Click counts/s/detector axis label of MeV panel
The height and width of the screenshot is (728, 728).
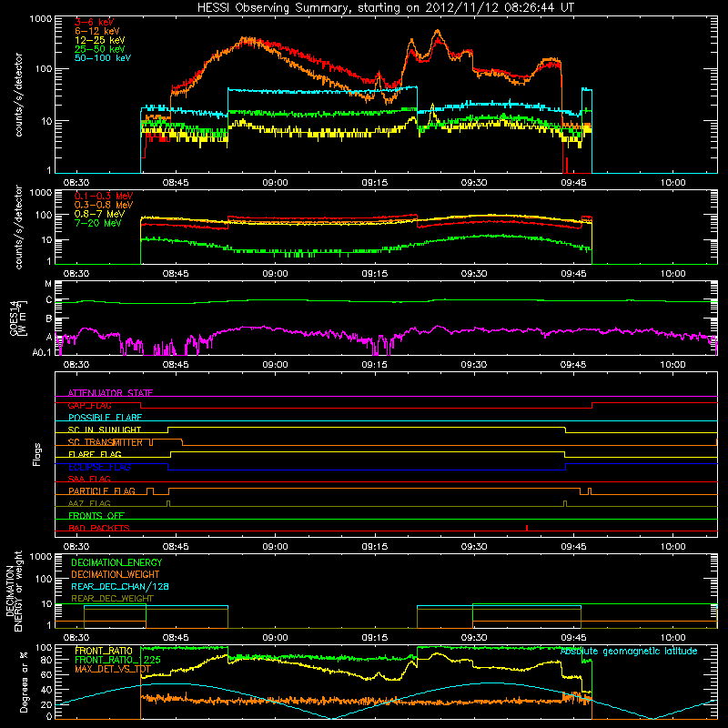(18, 227)
